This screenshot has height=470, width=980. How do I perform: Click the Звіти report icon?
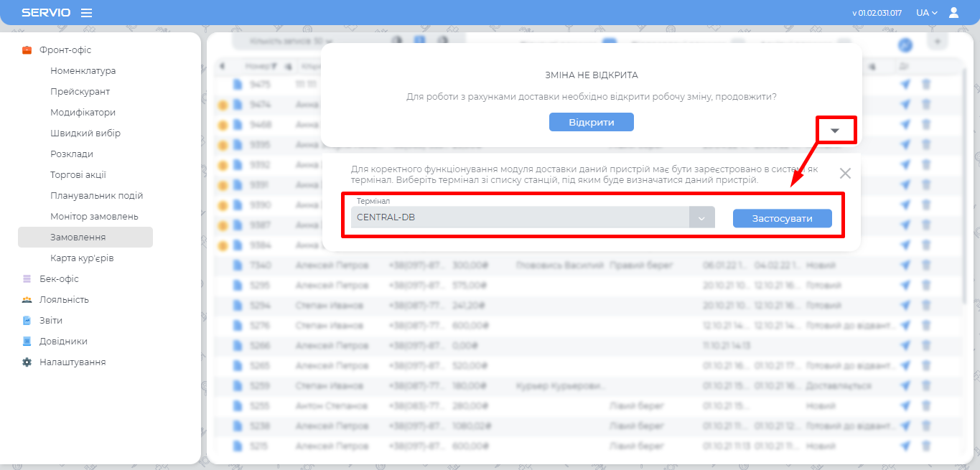click(27, 321)
